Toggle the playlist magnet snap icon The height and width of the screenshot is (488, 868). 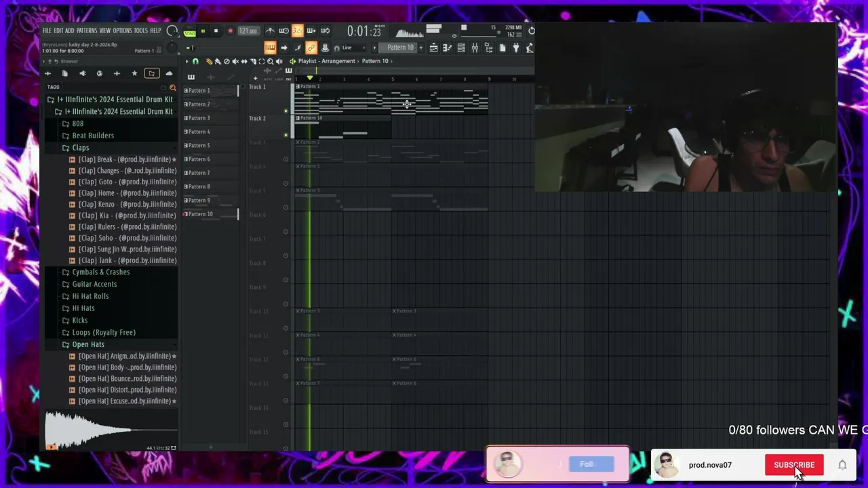point(195,61)
